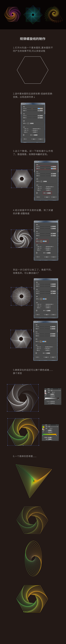Click the purple-orange spiral hexagon header image
This screenshot has height=644, width=66.
(13, 14)
